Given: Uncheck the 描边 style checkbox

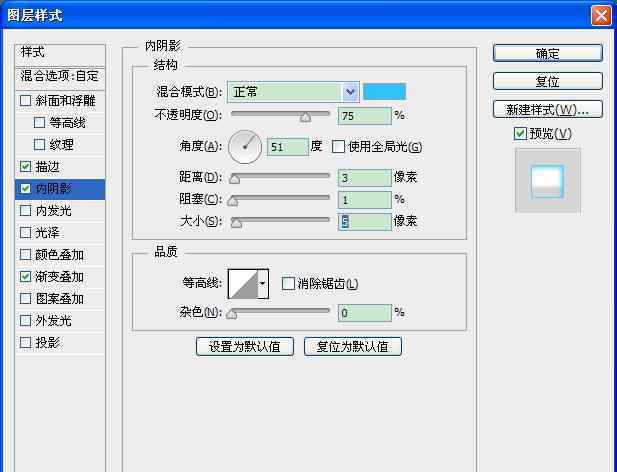Looking at the screenshot, I should point(26,167).
